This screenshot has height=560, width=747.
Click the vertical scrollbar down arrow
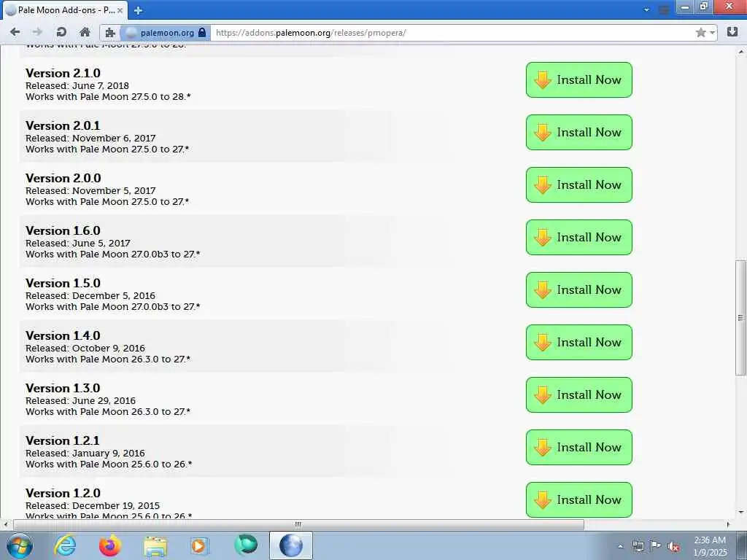tap(740, 513)
